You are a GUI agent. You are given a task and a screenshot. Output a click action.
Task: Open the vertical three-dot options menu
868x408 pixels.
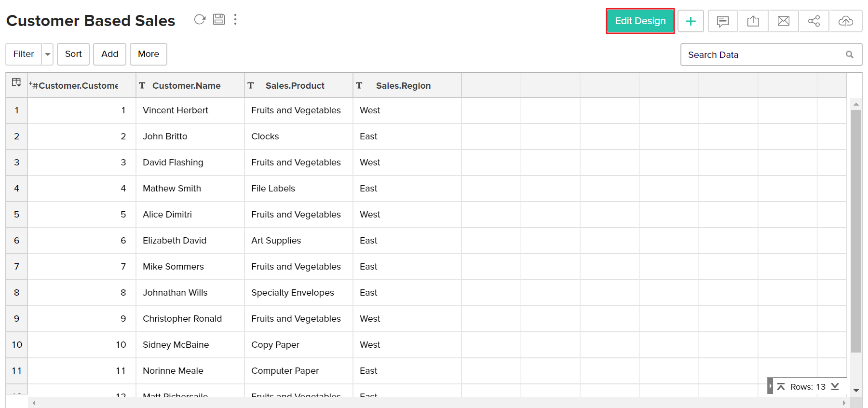point(235,19)
